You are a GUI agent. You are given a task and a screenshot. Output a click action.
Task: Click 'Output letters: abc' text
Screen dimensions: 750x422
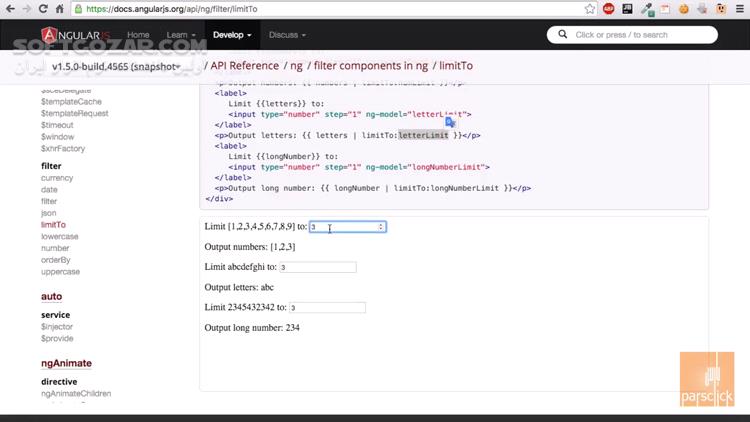(x=239, y=287)
